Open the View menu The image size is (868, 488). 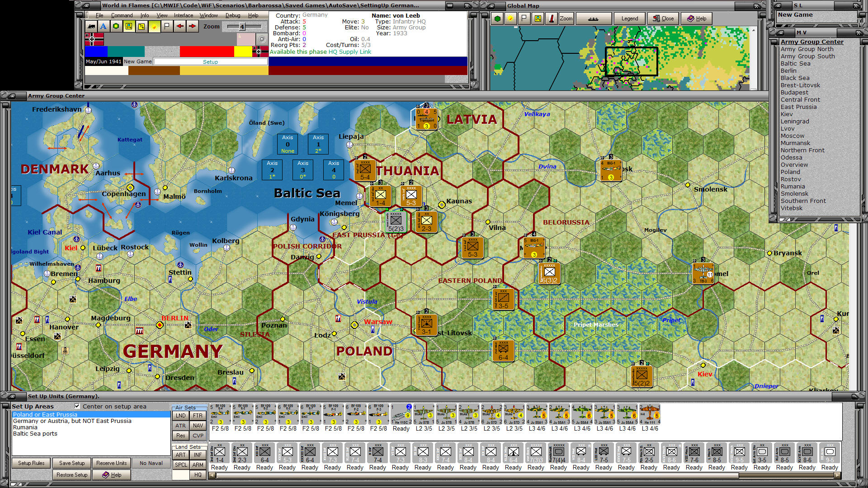[x=162, y=15]
